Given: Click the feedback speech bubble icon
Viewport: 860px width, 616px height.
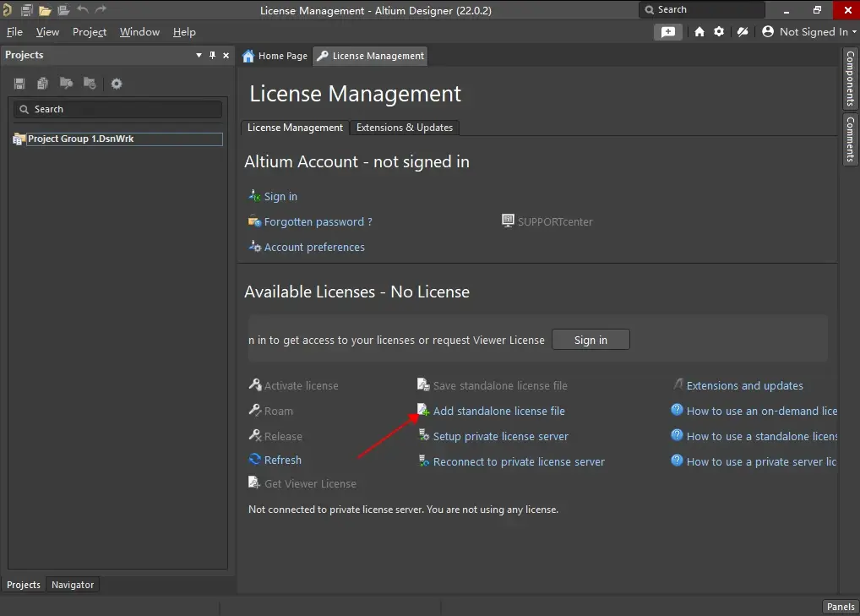Looking at the screenshot, I should (x=668, y=31).
